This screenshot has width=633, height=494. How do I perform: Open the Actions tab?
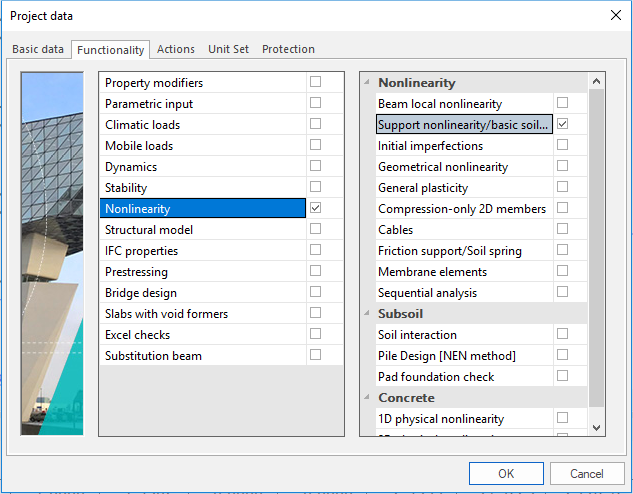coord(176,49)
